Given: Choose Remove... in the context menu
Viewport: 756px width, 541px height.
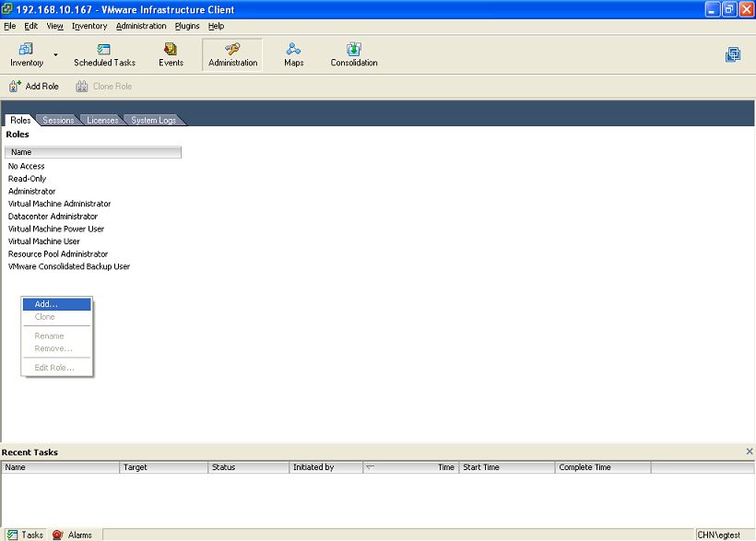Looking at the screenshot, I should tap(57, 348).
